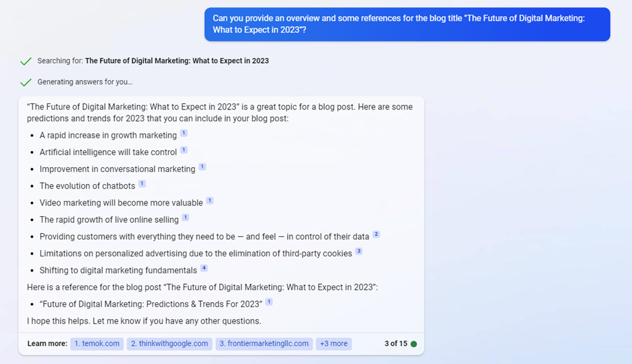Click citation 1 after conversational marketing

pos(202,167)
